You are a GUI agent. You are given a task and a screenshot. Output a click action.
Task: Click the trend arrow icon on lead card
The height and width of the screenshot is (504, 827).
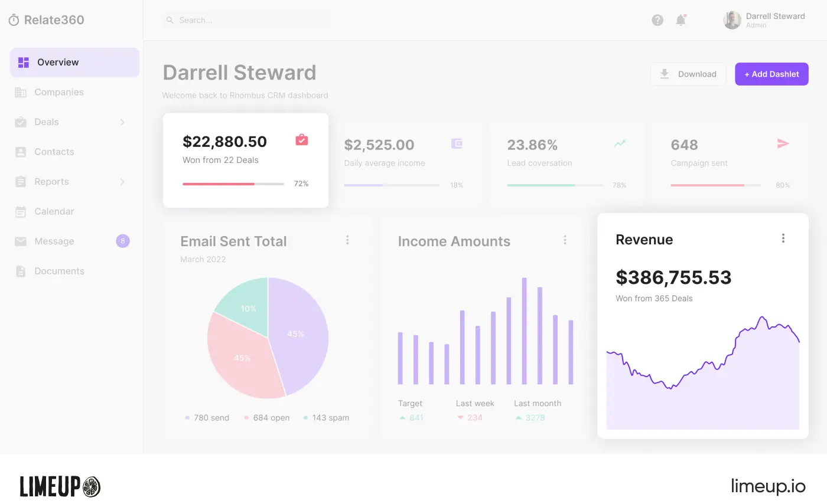(620, 143)
